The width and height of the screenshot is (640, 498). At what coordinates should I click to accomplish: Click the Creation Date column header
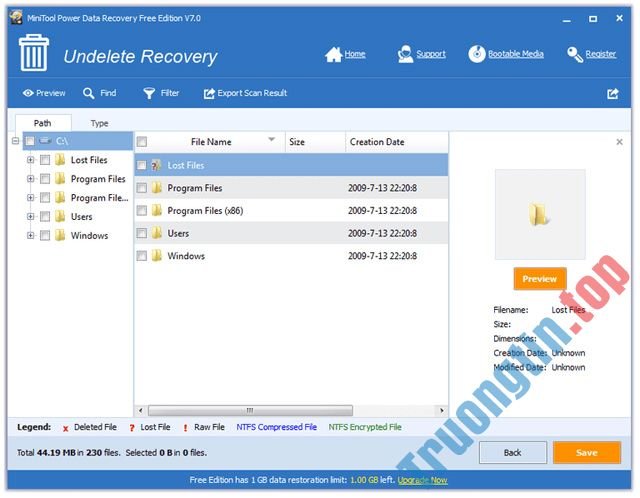tap(397, 142)
